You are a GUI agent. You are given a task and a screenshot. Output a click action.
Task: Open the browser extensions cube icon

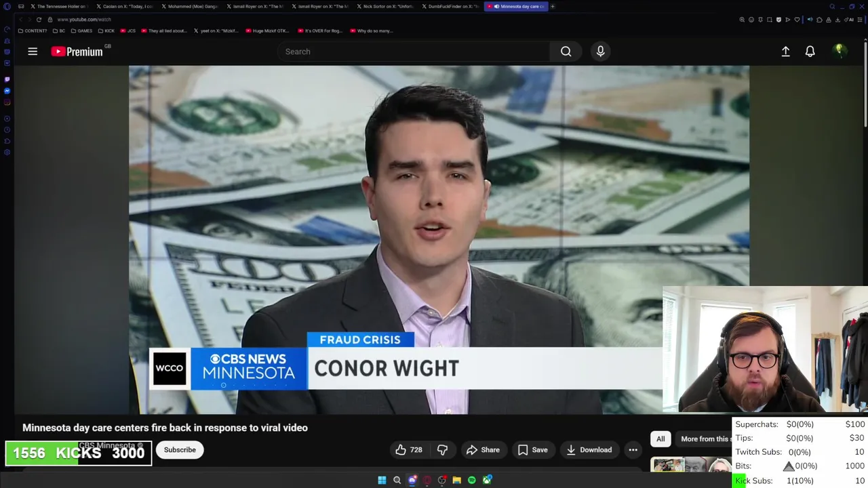[x=819, y=20]
